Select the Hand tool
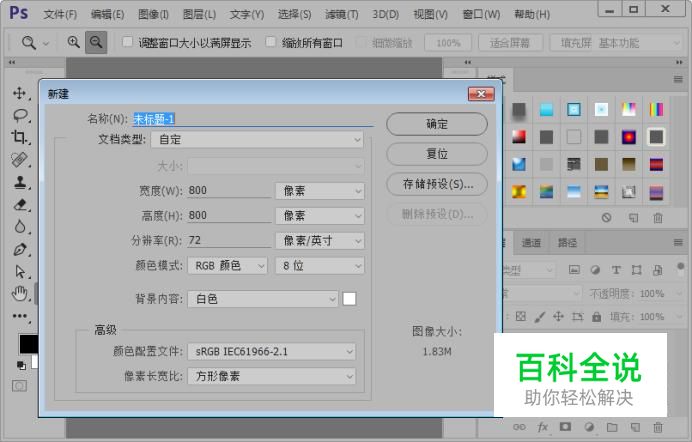Image resolution: width=692 pixels, height=442 pixels. (20, 293)
